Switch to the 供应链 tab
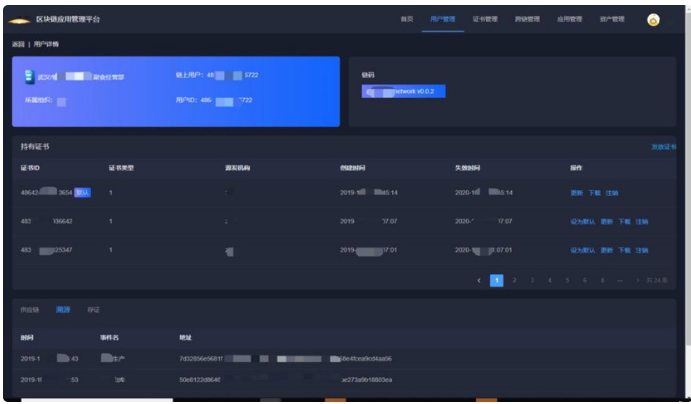691x404 pixels. (x=31, y=310)
